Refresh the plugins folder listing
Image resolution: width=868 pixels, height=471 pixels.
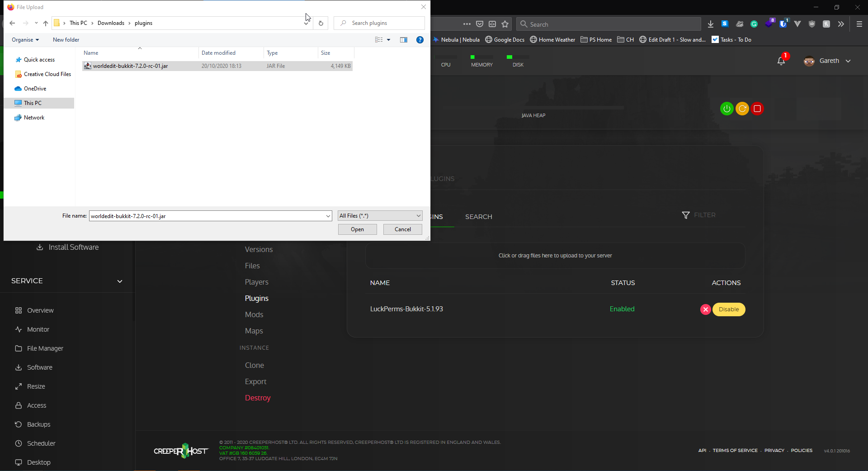[321, 23]
